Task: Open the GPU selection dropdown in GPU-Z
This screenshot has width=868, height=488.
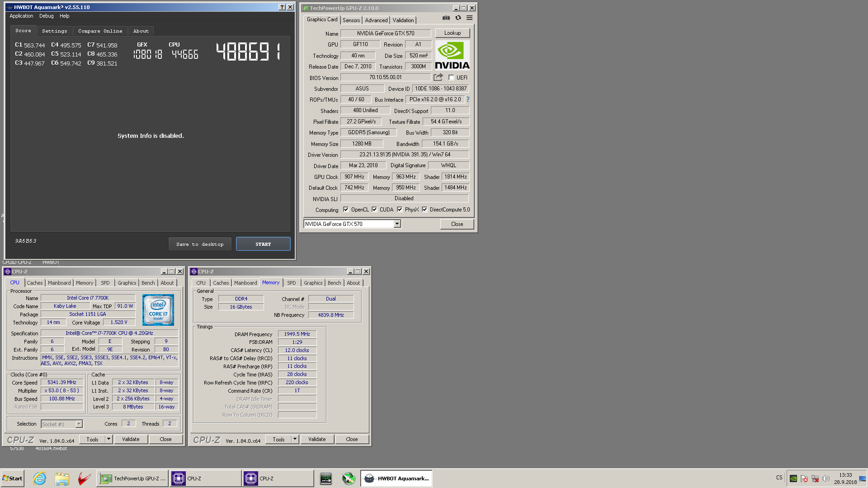Action: pos(397,224)
